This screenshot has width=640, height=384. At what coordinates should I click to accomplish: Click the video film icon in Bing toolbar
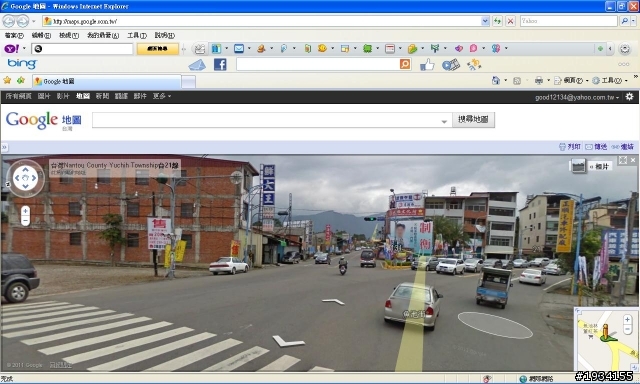point(451,64)
